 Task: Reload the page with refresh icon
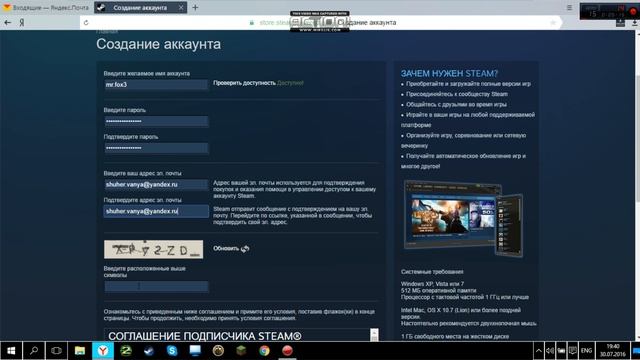pyautogui.click(x=86, y=22)
